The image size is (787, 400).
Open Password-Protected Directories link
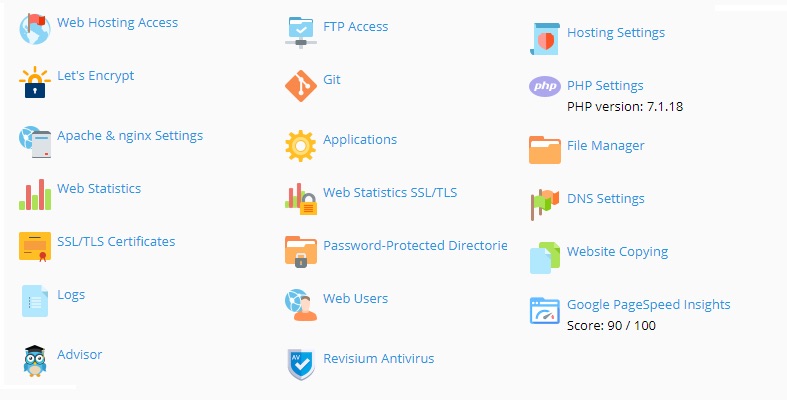(415, 246)
